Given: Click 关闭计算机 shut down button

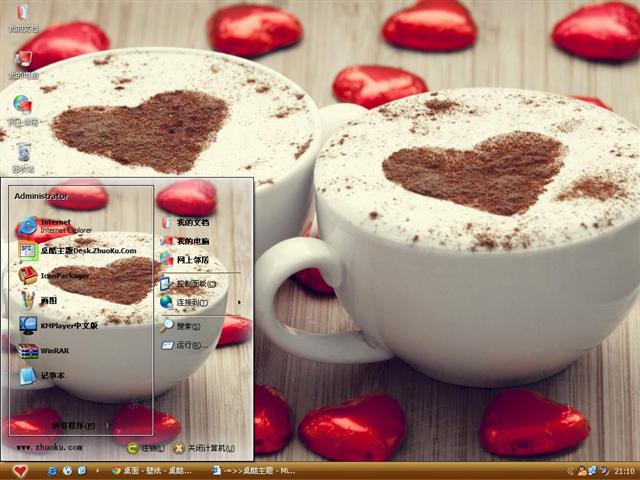Looking at the screenshot, I should [203, 448].
